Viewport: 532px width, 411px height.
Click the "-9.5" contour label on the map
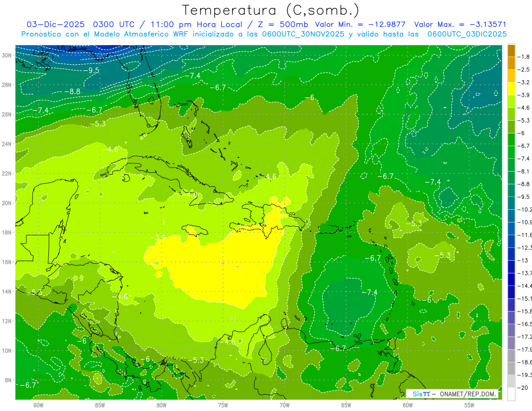92,70
